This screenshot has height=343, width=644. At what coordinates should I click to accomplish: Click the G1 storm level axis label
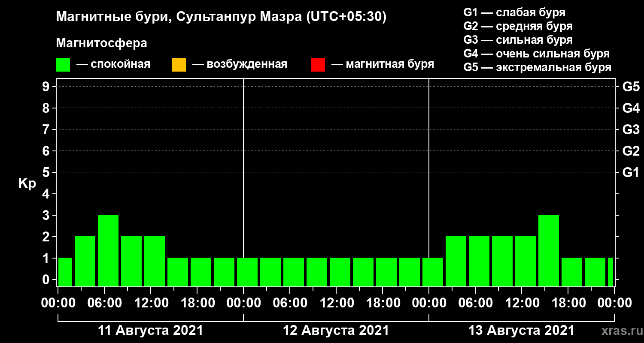pos(631,173)
